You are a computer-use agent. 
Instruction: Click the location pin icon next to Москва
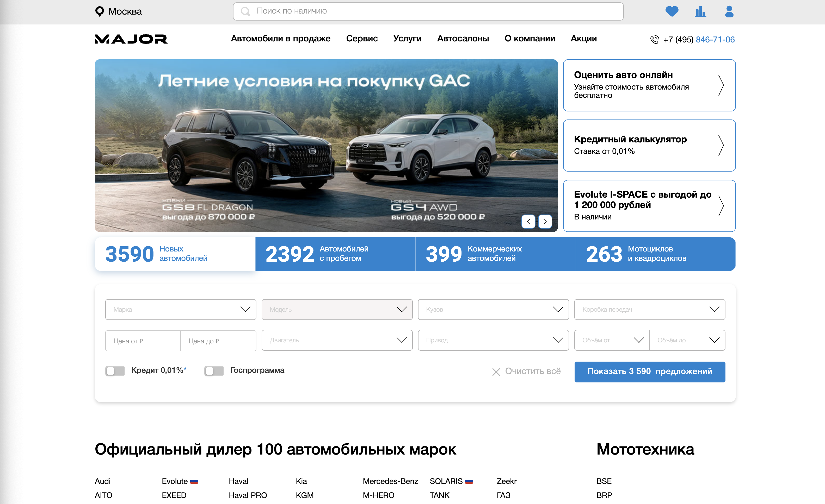pos(100,11)
